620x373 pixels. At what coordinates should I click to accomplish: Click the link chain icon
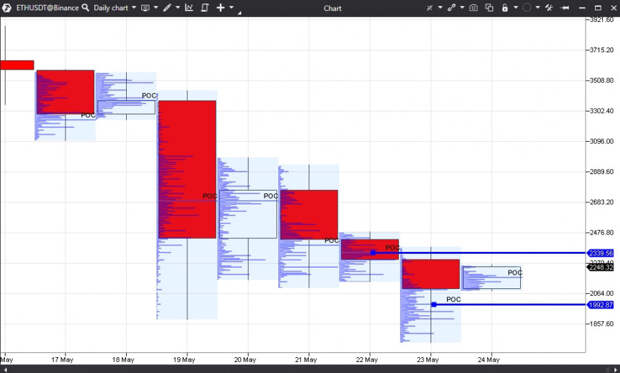[452, 8]
